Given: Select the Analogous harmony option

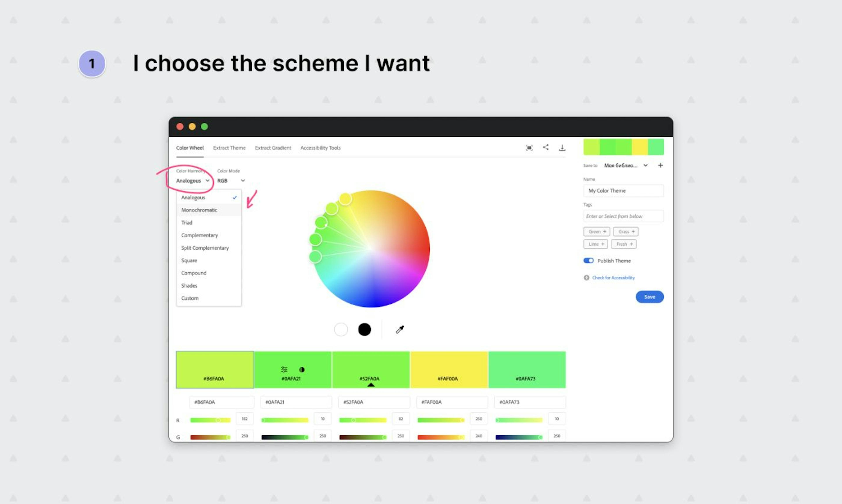Looking at the screenshot, I should [193, 197].
